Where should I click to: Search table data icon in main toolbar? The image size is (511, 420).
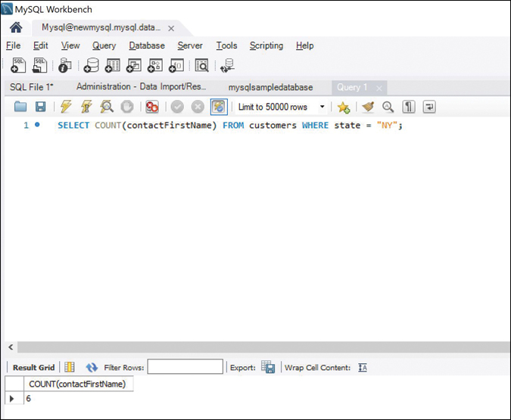[x=201, y=65]
